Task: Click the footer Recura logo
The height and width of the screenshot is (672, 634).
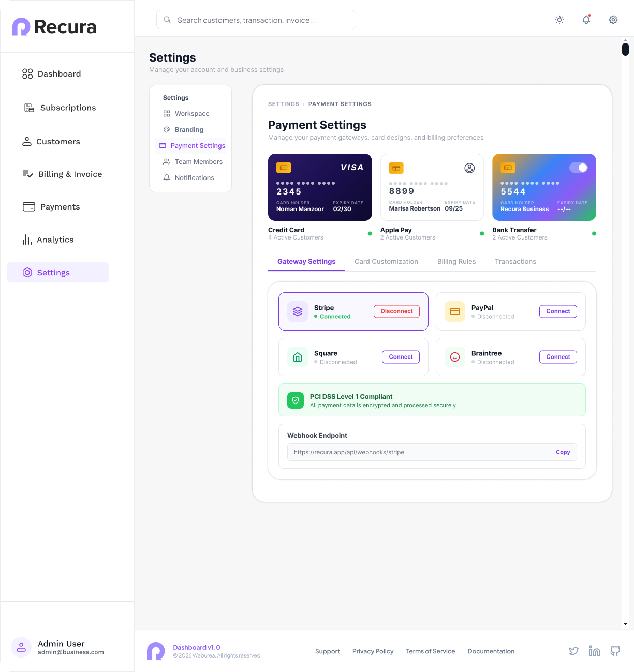Action: [x=156, y=651]
